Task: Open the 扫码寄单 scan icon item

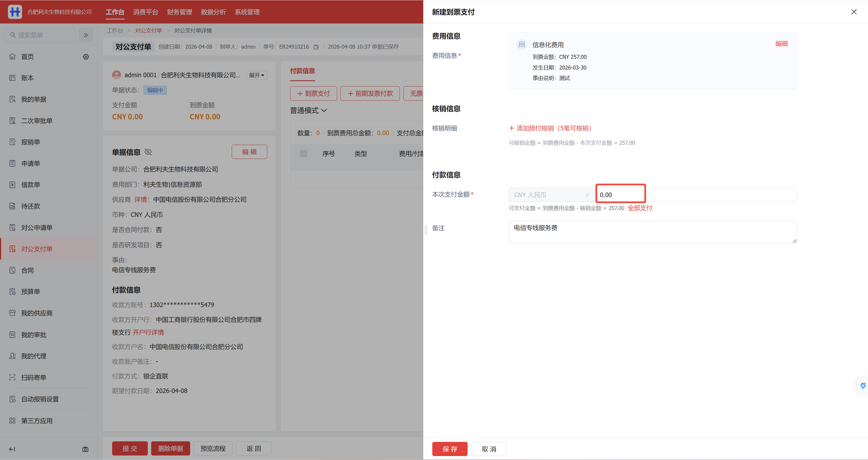Action: [x=12, y=377]
